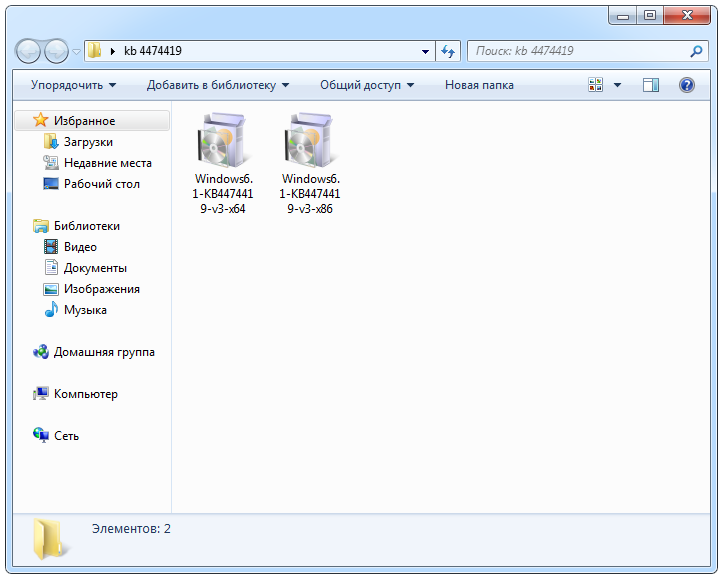
Task: Open Добавить в библиотеку menu
Action: click(x=218, y=85)
